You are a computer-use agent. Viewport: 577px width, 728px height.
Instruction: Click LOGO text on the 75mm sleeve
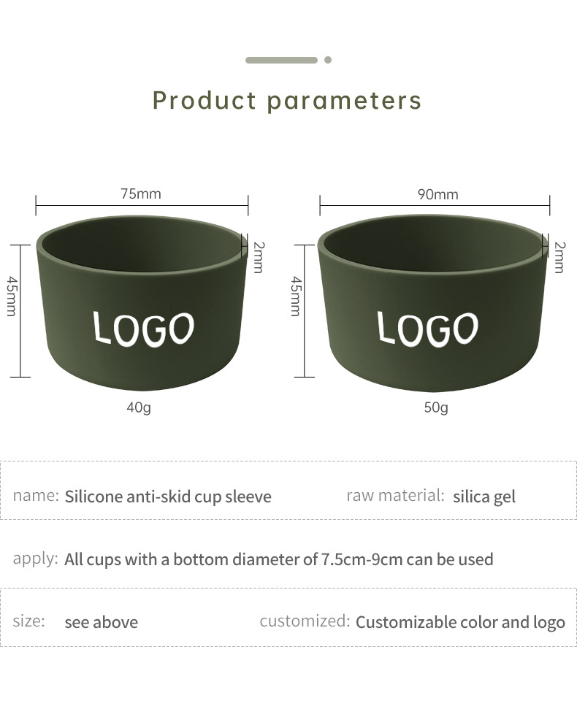[144, 328]
